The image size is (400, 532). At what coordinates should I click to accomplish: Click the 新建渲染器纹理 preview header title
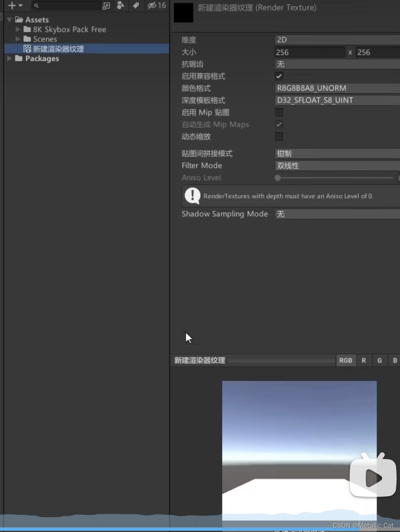point(199,360)
